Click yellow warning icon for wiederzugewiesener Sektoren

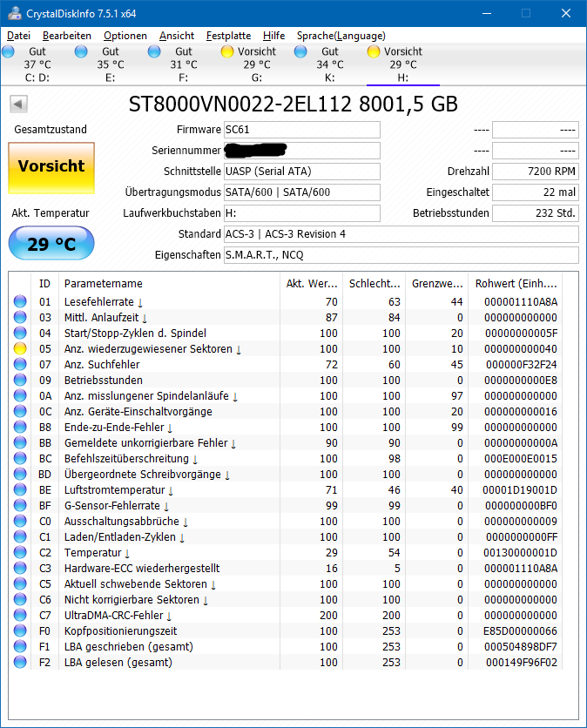pos(20,348)
